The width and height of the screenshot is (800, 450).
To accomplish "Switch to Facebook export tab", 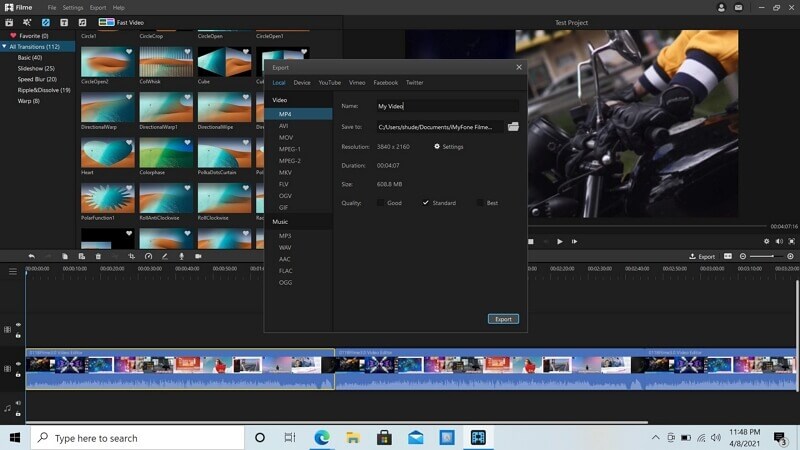I will point(386,82).
